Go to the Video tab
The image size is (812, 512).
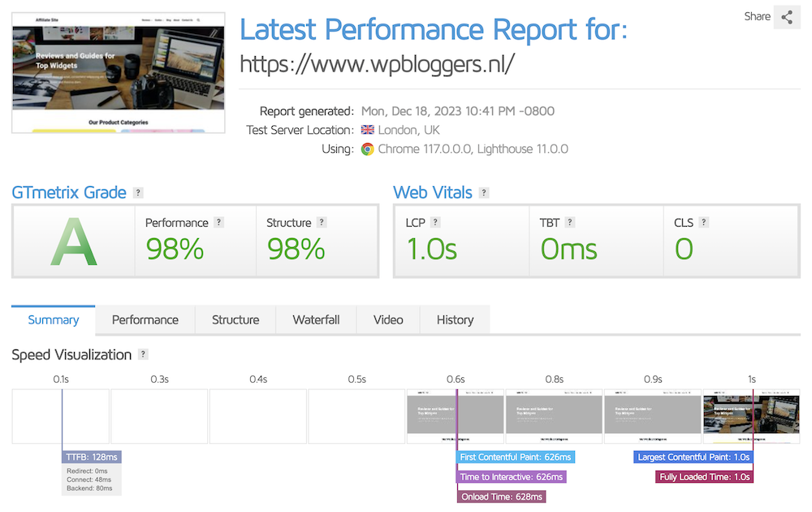pos(388,320)
